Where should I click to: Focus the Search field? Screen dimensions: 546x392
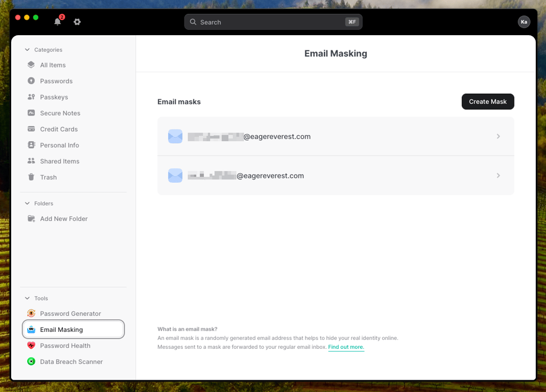coord(273,22)
